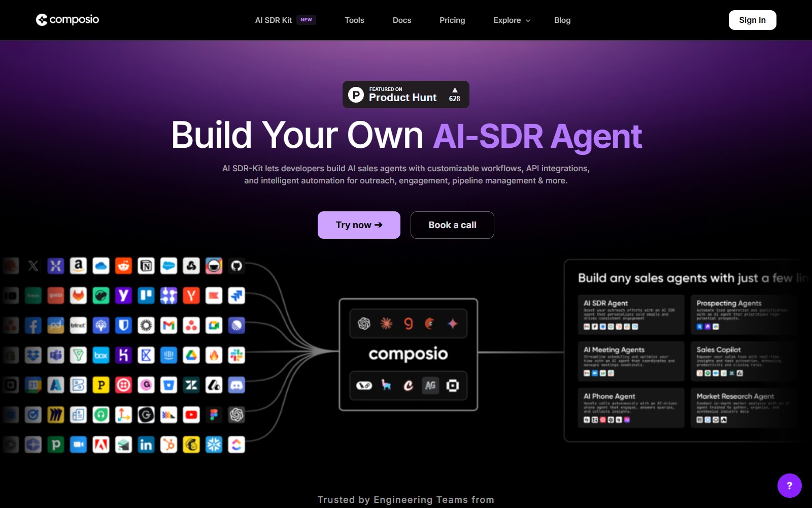Click the Zoom camera icon
Screen dimensions: 812x508
pos(78,445)
